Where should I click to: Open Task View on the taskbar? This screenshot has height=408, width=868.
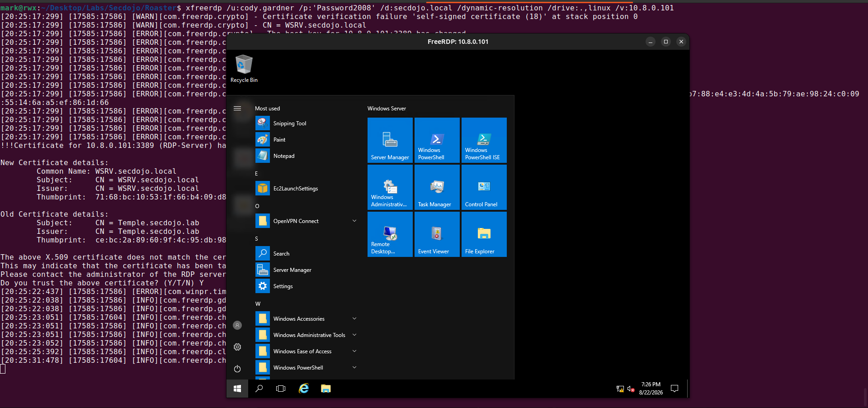[281, 389]
